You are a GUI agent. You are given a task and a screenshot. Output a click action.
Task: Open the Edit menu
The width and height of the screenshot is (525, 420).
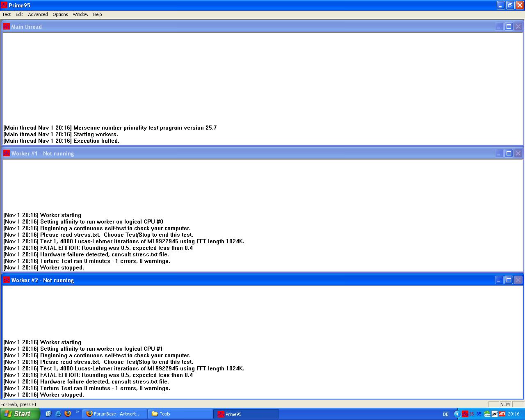pyautogui.click(x=19, y=14)
